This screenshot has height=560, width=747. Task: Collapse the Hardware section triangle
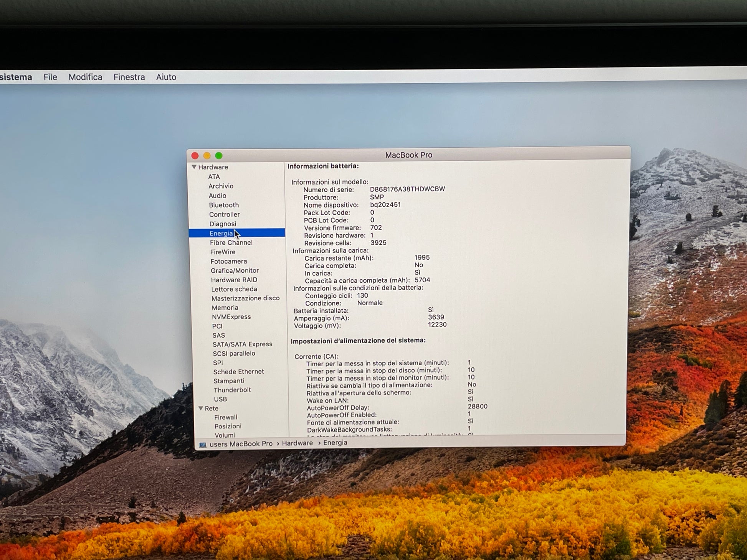194,167
